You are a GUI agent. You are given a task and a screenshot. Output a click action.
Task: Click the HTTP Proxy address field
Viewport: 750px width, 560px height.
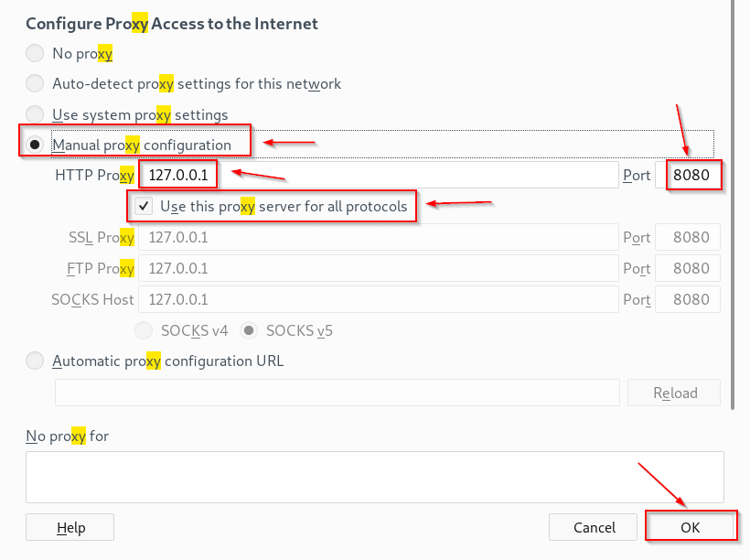pyautogui.click(x=379, y=175)
